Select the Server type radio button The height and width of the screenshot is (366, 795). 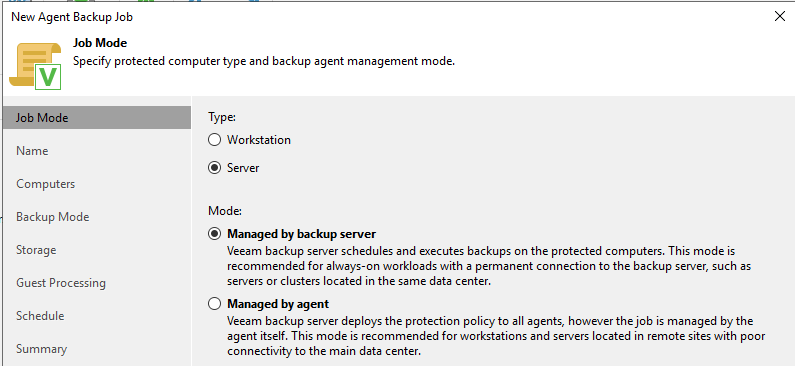tap(214, 168)
